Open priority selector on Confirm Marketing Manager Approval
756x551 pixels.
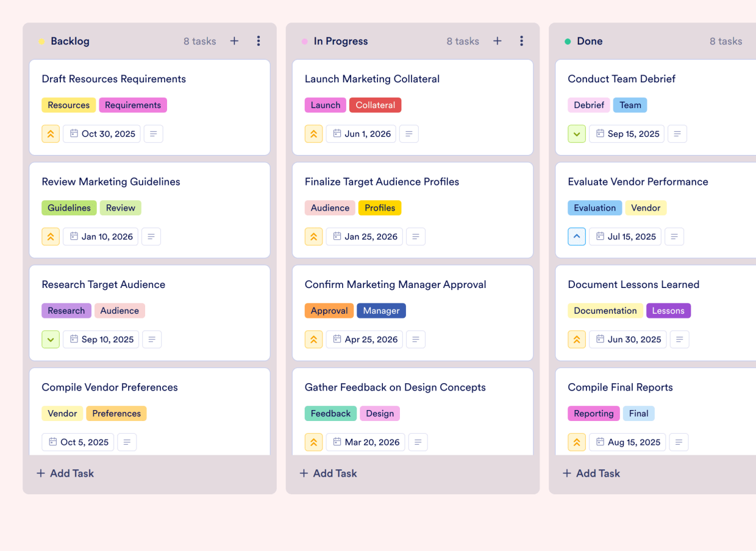tap(313, 339)
